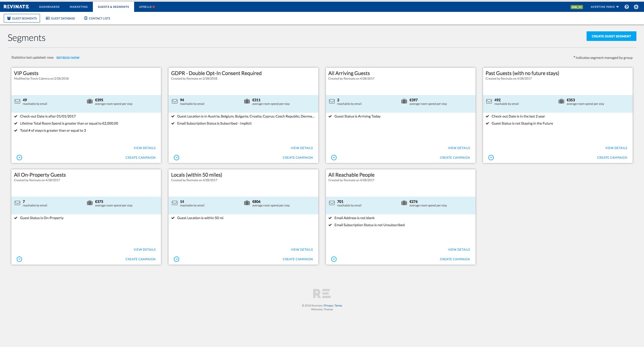Switch to Contact Lists sub-tab
Viewport: 644px width, 347px height.
pos(97,18)
